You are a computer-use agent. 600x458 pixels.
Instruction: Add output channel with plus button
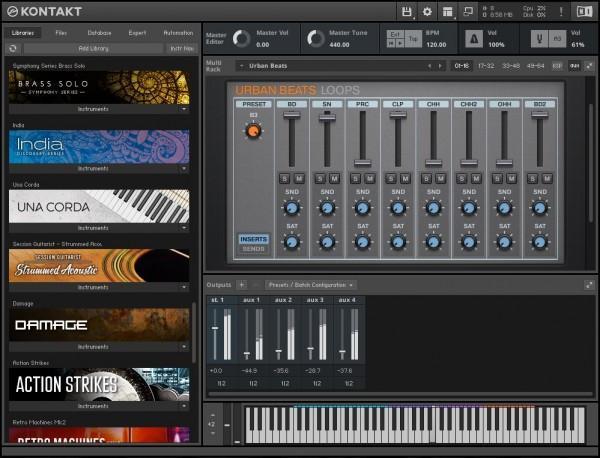point(241,285)
